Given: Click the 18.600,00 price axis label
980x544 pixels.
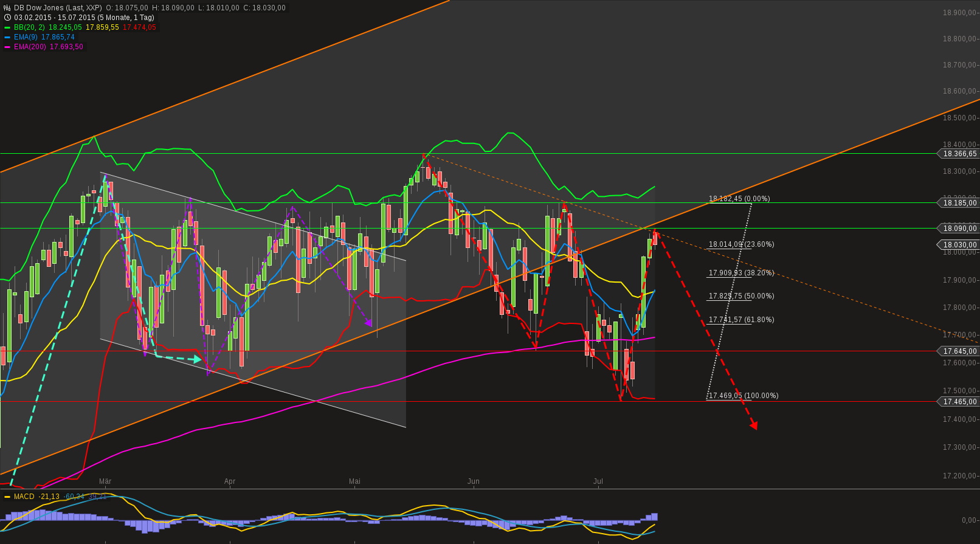Looking at the screenshot, I should [x=960, y=91].
